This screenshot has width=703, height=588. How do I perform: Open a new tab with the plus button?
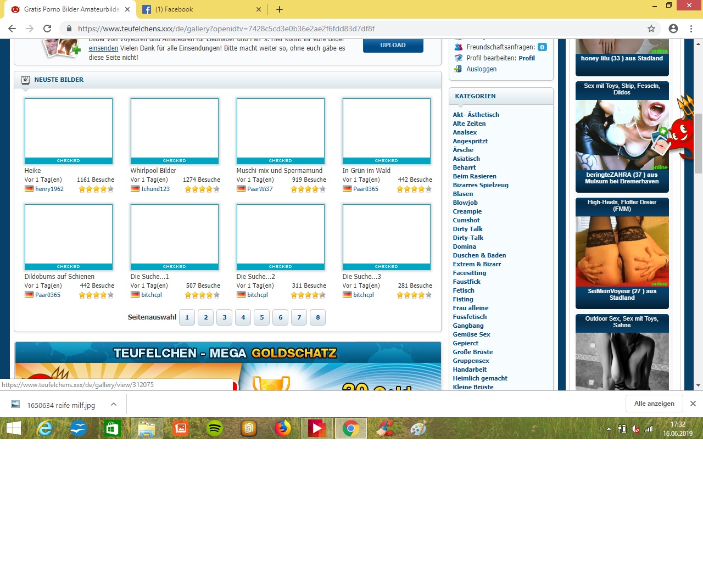pyautogui.click(x=280, y=9)
